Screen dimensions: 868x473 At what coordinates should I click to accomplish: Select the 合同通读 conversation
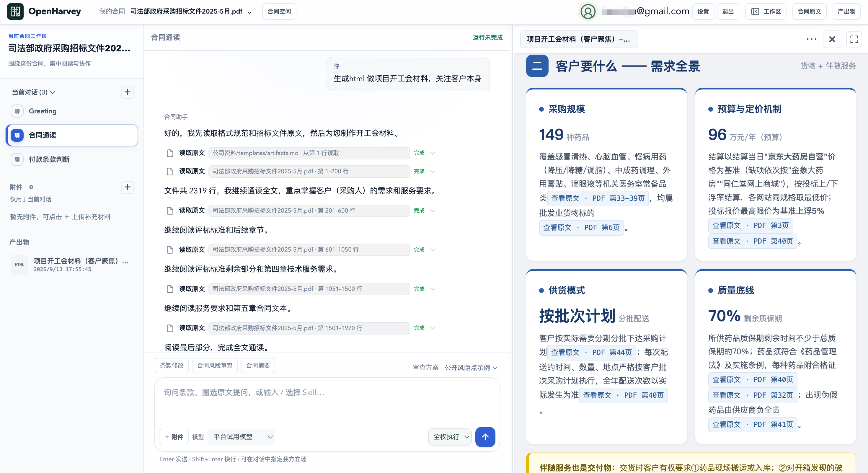pos(72,135)
